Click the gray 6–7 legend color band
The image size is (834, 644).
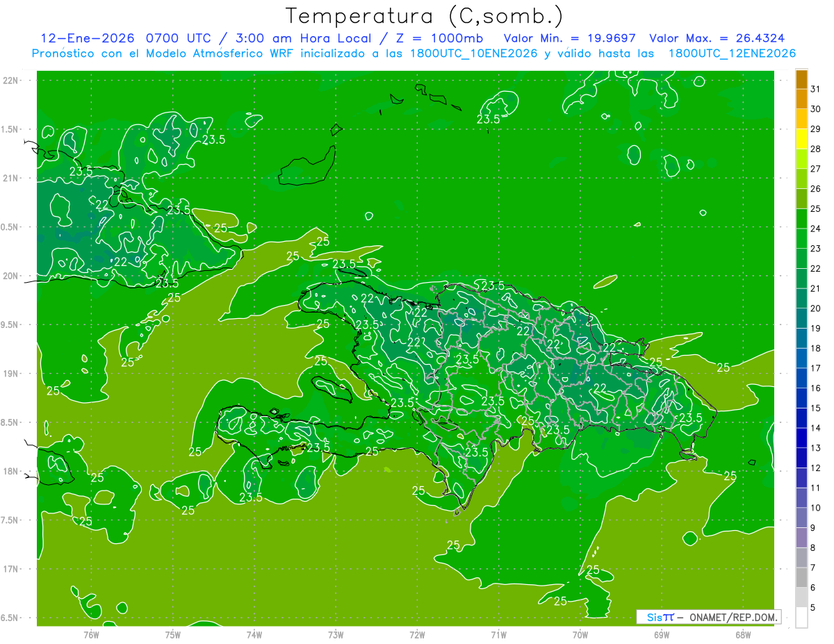click(x=801, y=577)
